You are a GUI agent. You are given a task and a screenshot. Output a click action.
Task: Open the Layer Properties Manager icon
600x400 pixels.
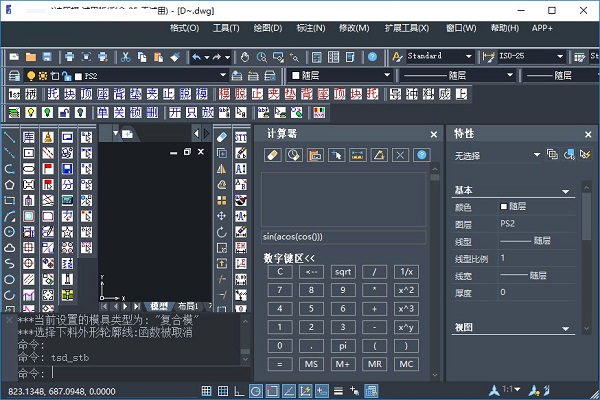click(x=14, y=76)
